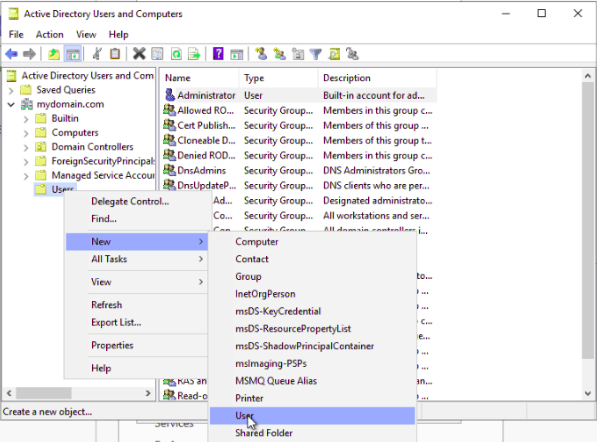Select MSMQ Queue Alias in New submenu
Screen dimensions: 597x442
click(x=312, y=381)
